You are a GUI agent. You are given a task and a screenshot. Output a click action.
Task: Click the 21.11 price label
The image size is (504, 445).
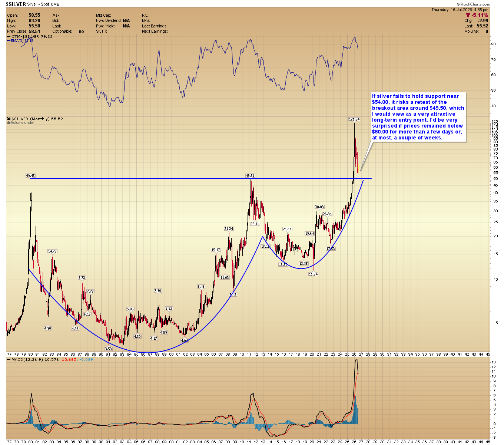click(287, 229)
